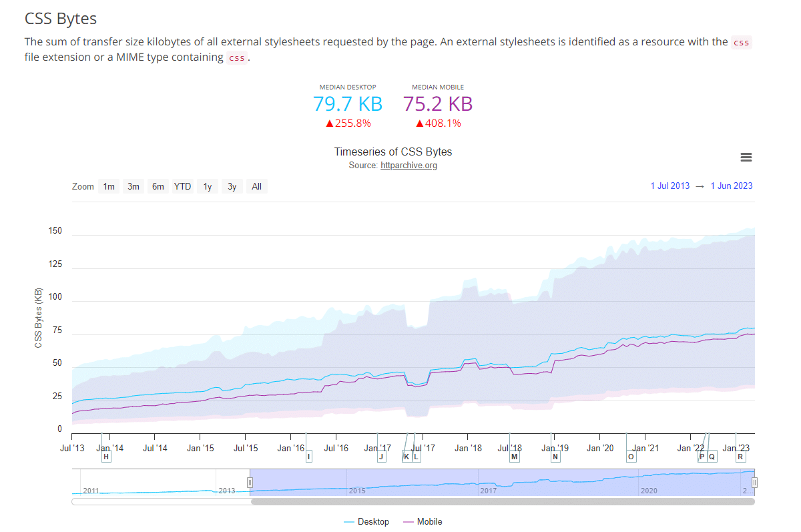Click the start date 1 Jul 2013
Viewport: 801px width, 532px height.
coord(670,186)
